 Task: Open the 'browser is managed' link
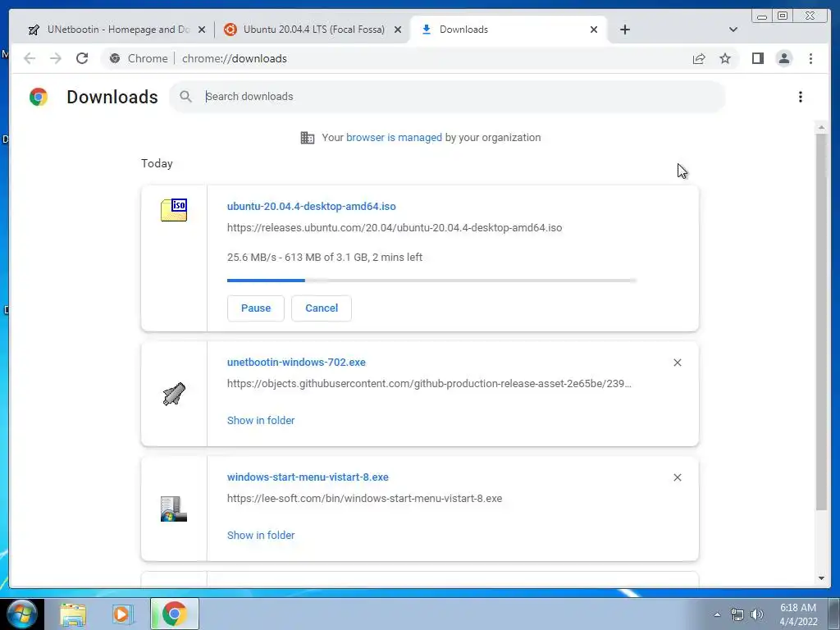(394, 138)
